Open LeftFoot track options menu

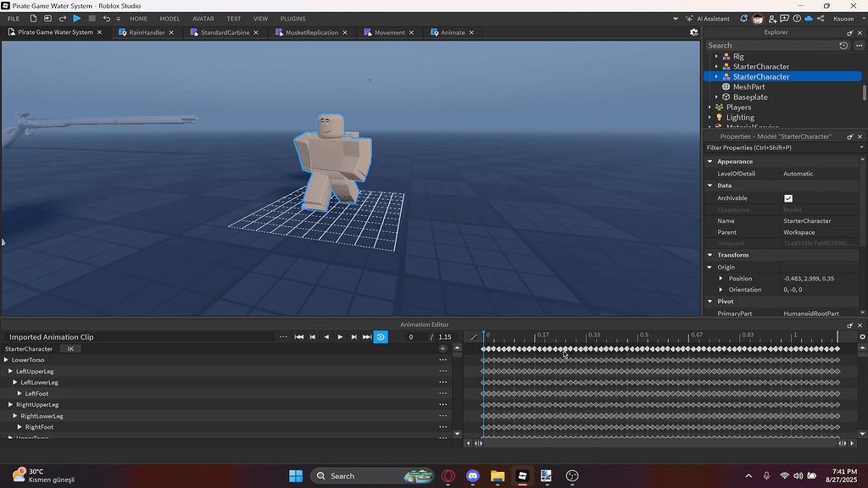click(442, 393)
